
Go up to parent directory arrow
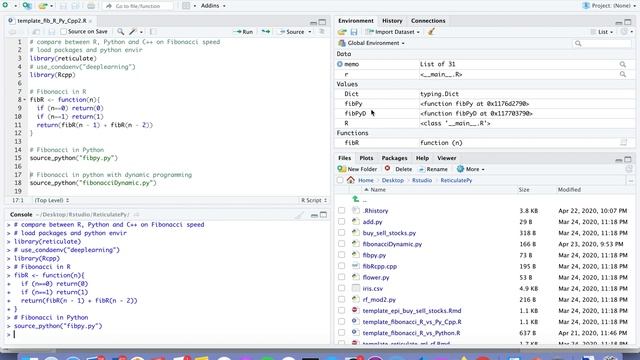pyautogui.click(x=356, y=199)
